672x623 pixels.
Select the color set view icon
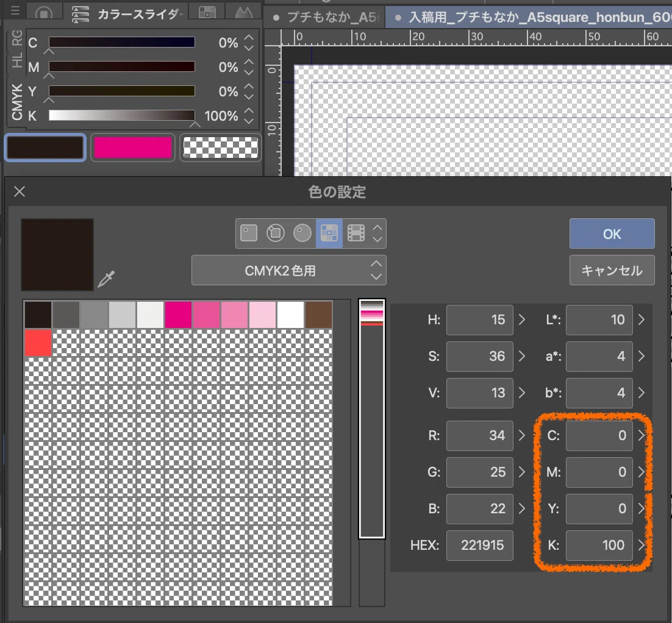[329, 233]
